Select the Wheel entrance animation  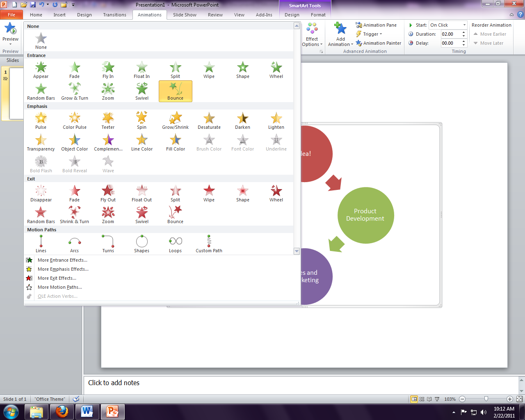(x=276, y=70)
